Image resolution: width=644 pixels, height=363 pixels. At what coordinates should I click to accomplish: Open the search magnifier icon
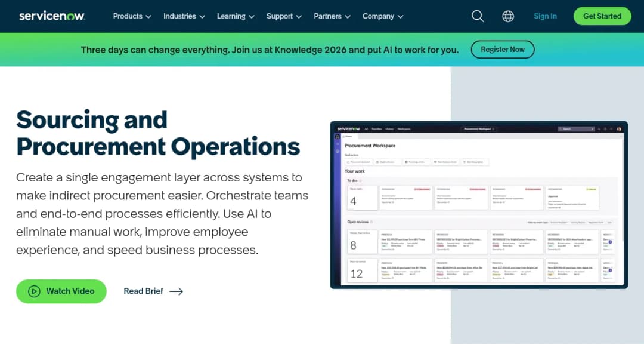click(x=477, y=16)
